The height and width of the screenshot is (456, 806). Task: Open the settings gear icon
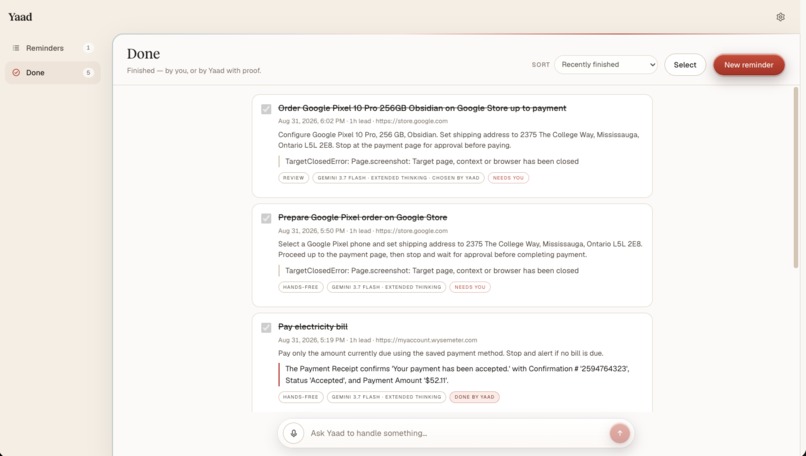pos(780,17)
